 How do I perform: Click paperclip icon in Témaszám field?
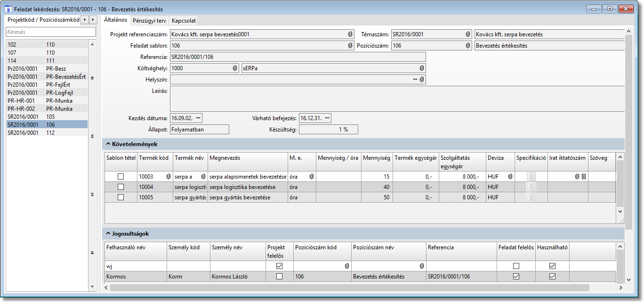tap(468, 34)
